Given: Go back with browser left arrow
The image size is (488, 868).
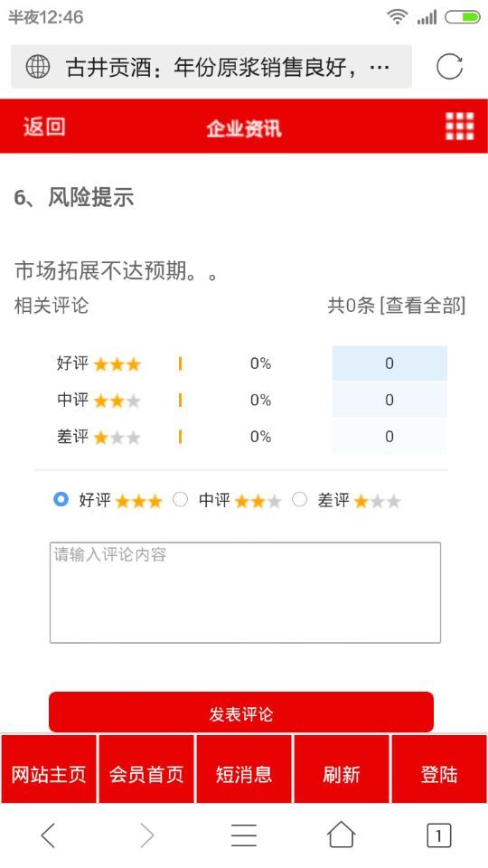Looking at the screenshot, I should [49, 835].
